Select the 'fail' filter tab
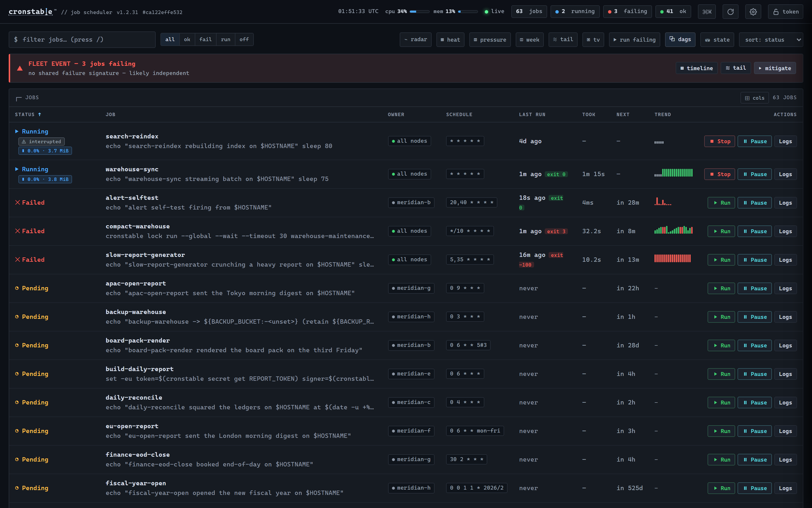Viewport: 812px width, 508px height. 205,40
